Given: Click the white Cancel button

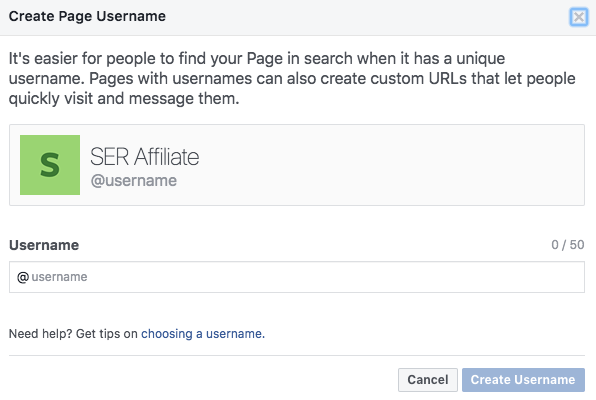Looking at the screenshot, I should pos(428,379).
